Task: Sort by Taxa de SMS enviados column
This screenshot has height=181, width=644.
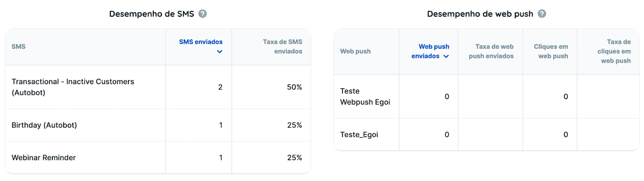Action: [282, 47]
